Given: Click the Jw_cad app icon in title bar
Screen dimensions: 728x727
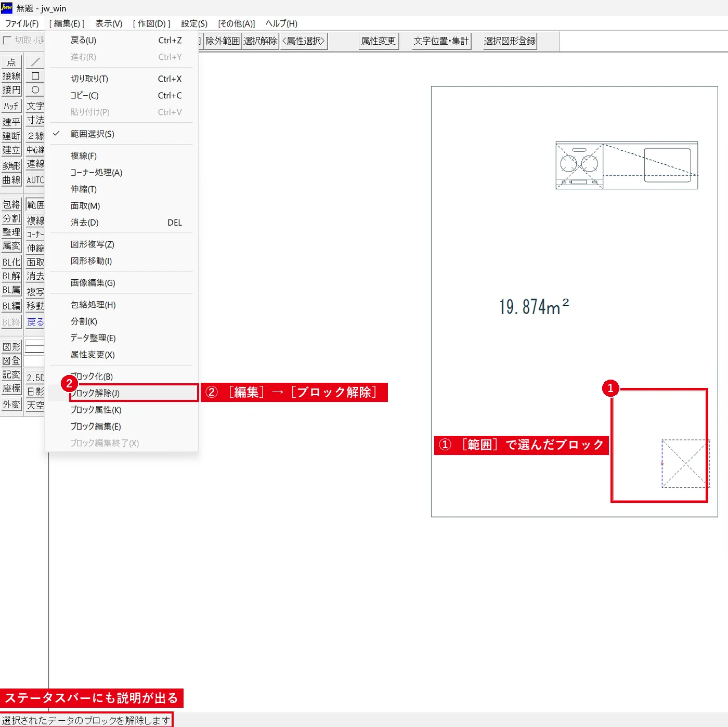Looking at the screenshot, I should [x=7, y=8].
